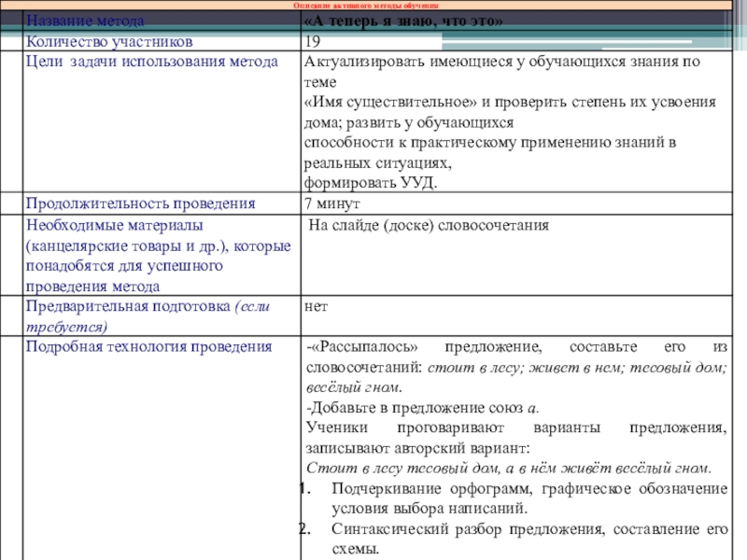Screen dimensions: 747x560
Task: Click "На слайде (доске) словосочетания" text
Action: point(428,225)
